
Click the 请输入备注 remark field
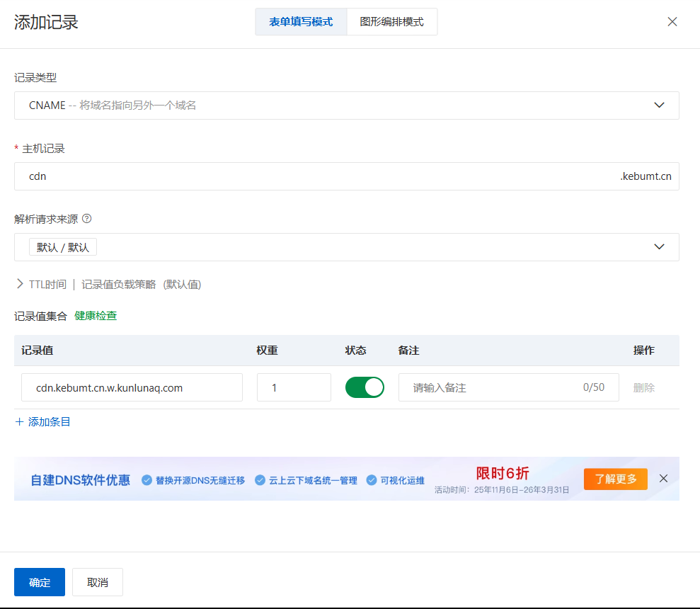point(508,387)
